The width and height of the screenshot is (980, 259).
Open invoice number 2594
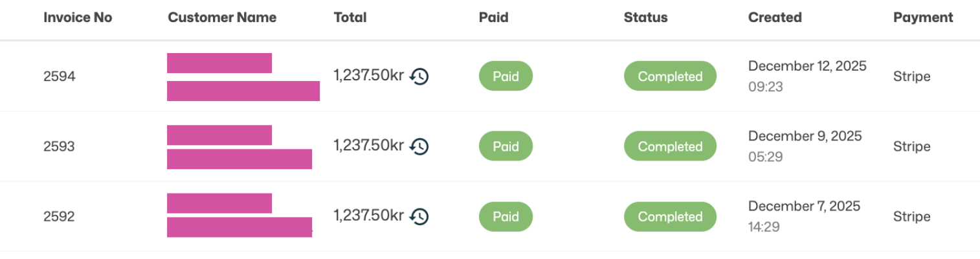click(x=60, y=76)
